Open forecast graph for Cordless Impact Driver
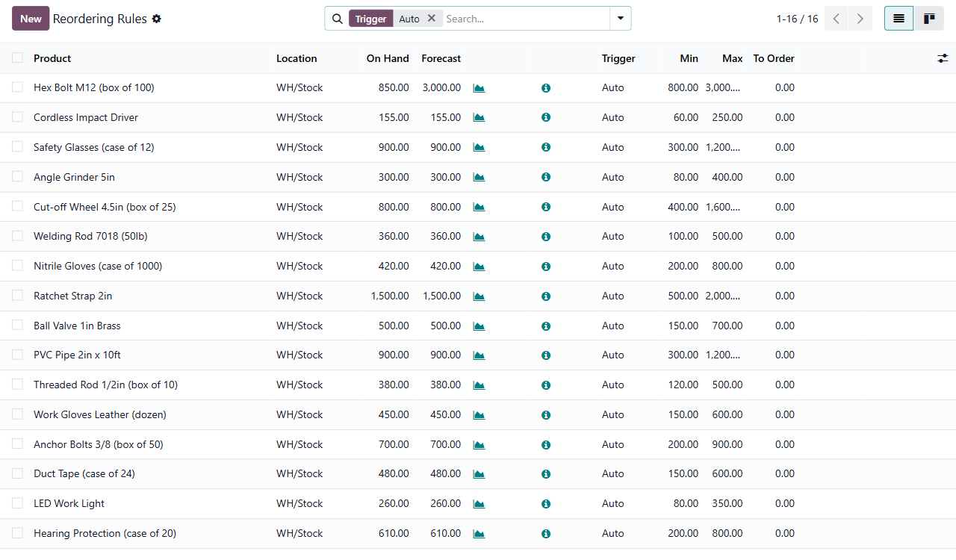The width and height of the screenshot is (956, 560). point(479,118)
